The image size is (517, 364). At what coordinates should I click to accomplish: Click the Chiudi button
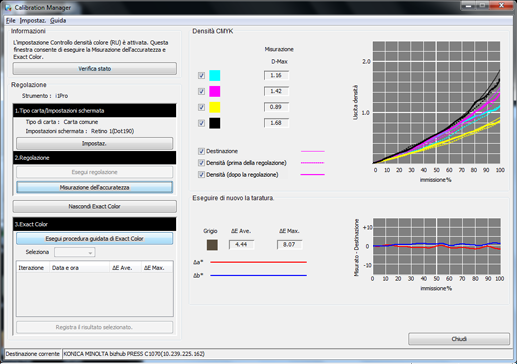[x=459, y=339]
